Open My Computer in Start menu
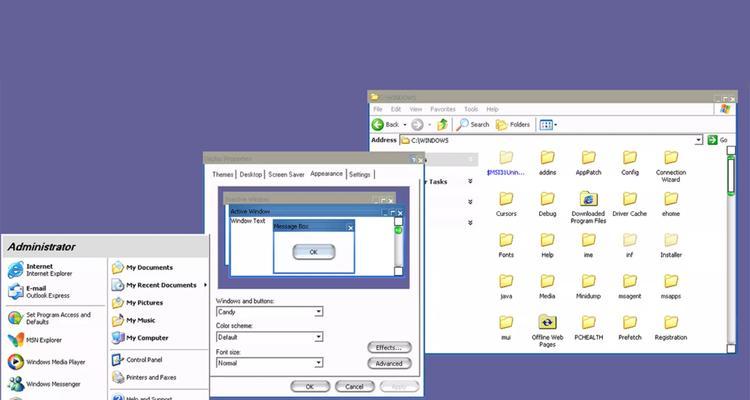 pyautogui.click(x=140, y=338)
